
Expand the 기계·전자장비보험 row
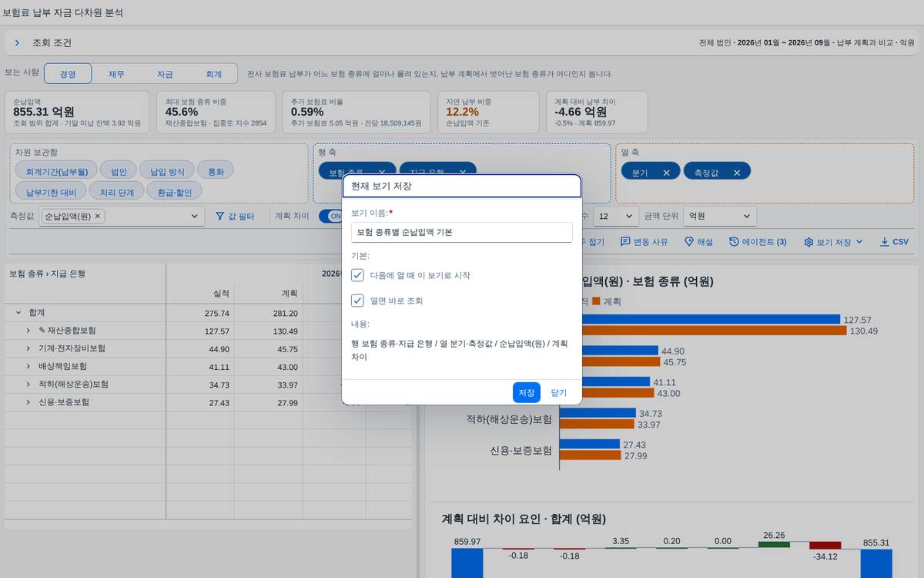pyautogui.click(x=28, y=348)
